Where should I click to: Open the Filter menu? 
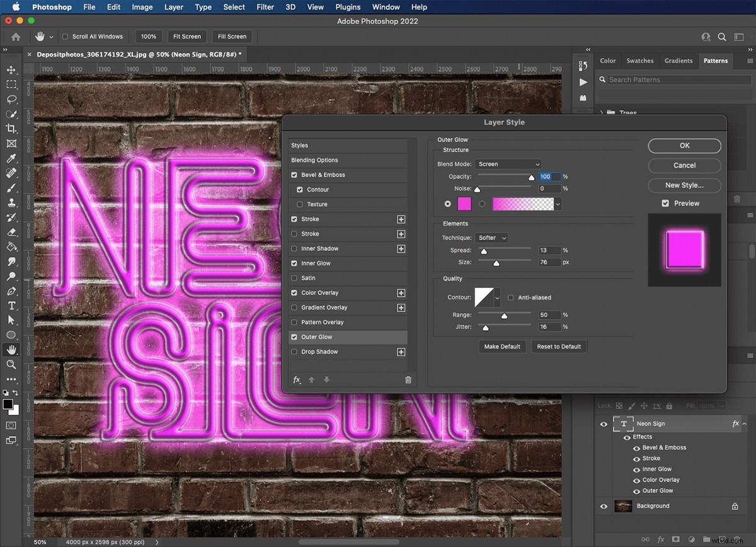[265, 7]
